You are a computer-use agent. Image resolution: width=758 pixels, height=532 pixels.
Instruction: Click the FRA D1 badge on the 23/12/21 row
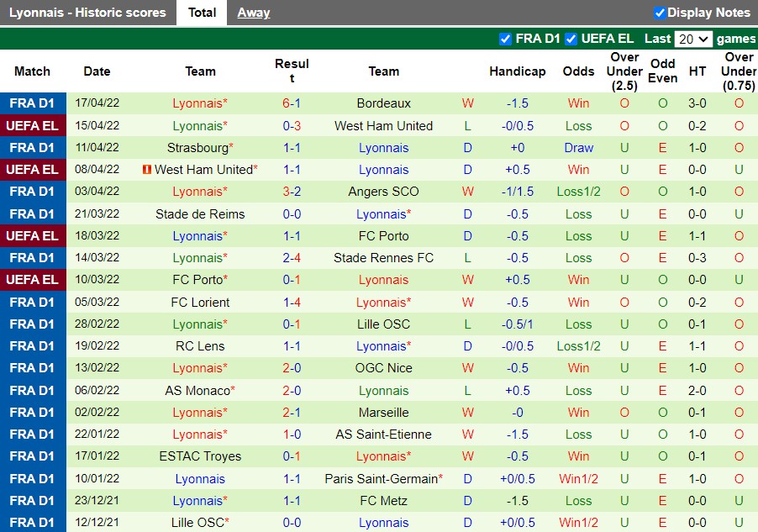coord(33,501)
